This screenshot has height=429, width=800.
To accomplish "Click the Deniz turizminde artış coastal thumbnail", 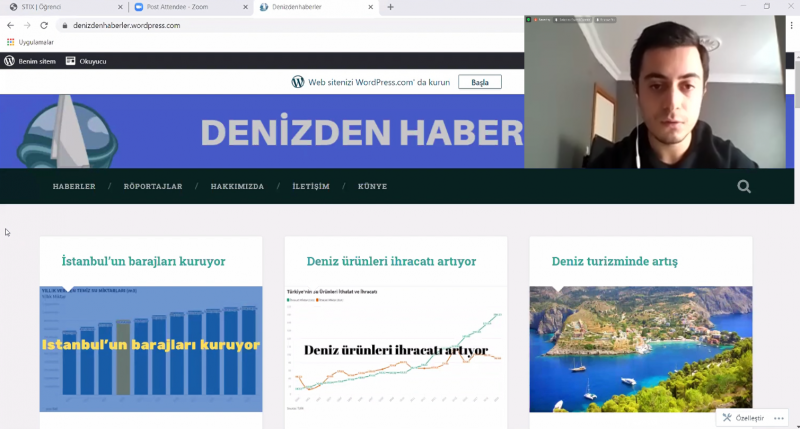I will 640,349.
